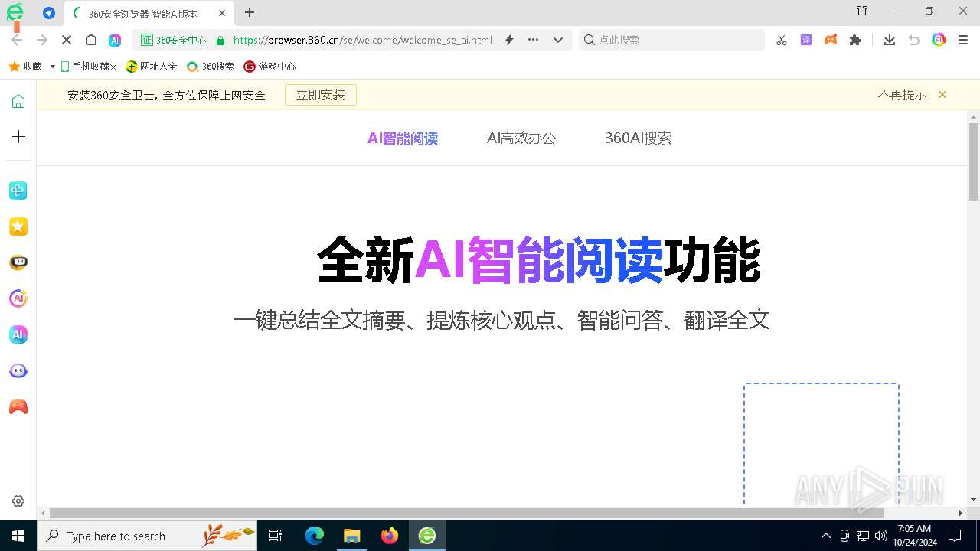Open the extensions puzzle piece icon

click(x=856, y=40)
